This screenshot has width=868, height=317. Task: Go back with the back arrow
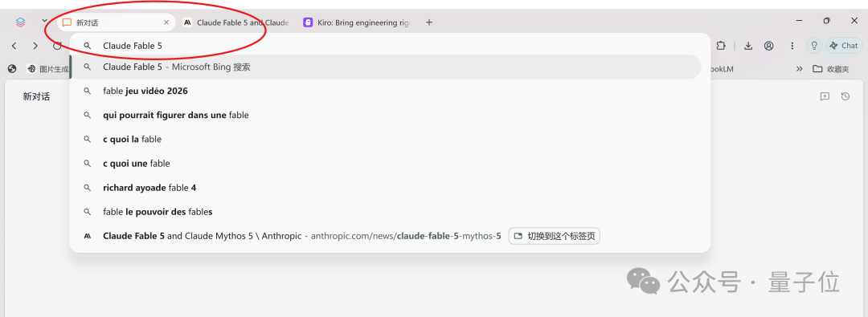pos(14,46)
